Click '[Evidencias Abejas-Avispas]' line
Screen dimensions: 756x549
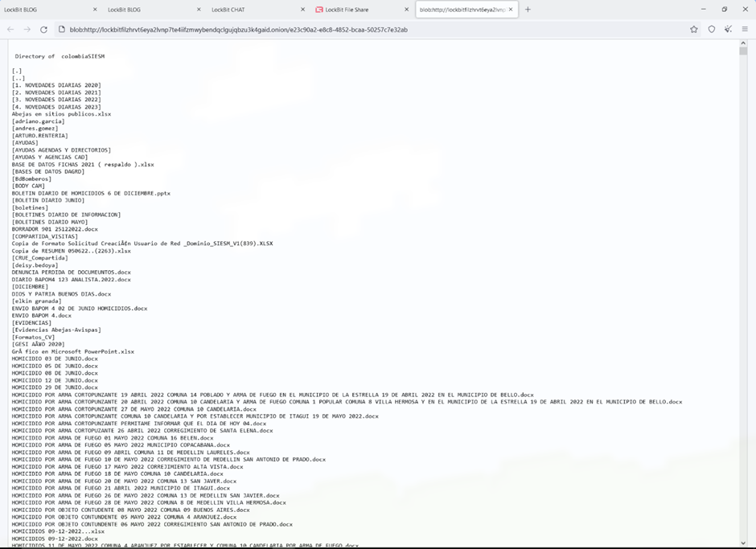(x=56, y=330)
